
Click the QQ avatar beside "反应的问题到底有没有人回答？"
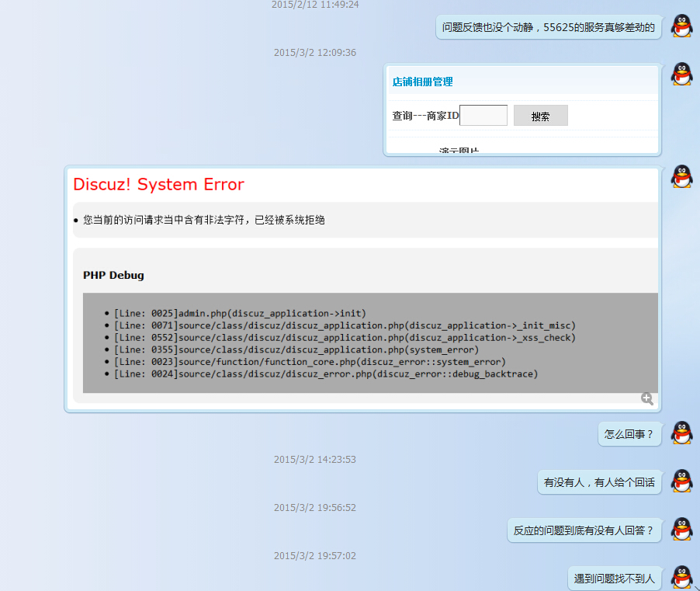tap(681, 530)
